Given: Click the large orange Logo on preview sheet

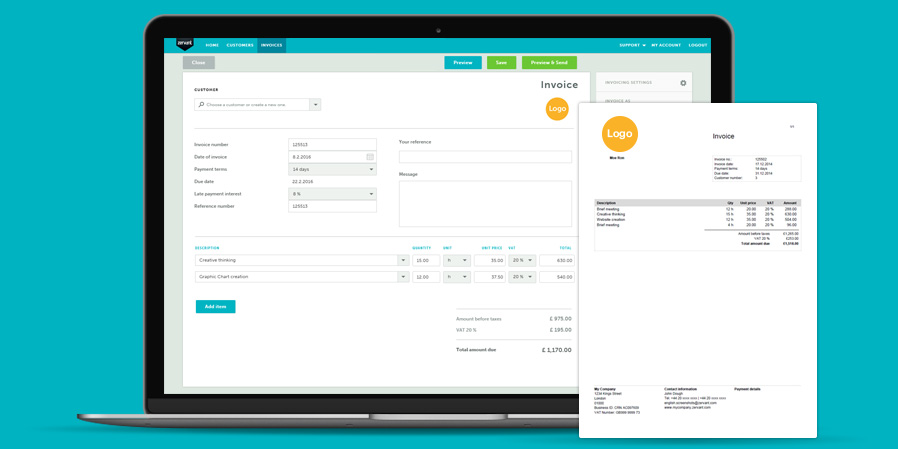Looking at the screenshot, I should pos(619,134).
